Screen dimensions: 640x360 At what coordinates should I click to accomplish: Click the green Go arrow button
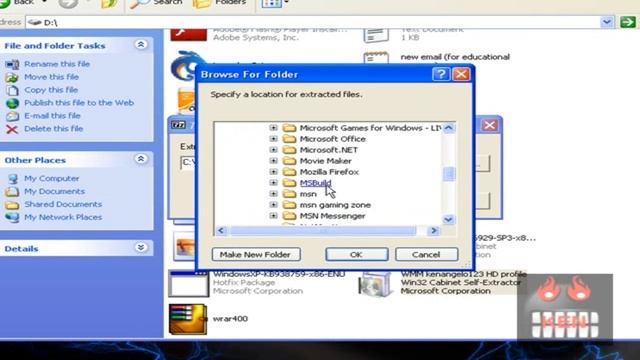[628, 22]
